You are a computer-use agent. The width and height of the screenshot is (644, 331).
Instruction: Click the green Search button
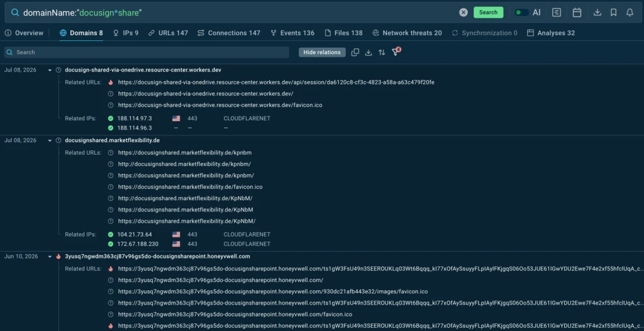pyautogui.click(x=488, y=13)
